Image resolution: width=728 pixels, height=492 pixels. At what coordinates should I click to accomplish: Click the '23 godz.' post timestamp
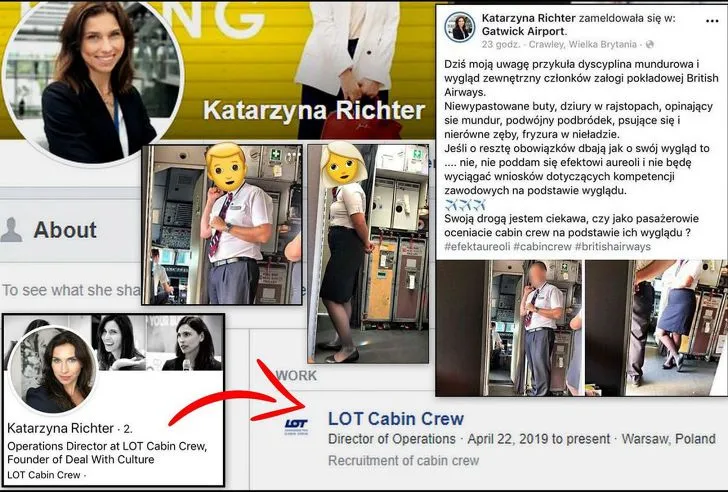pos(500,45)
